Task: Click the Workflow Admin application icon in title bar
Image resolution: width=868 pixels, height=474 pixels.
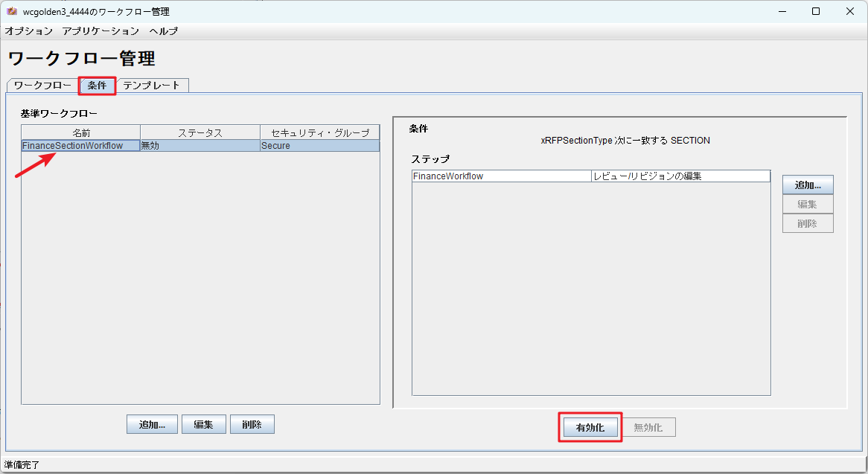Action: [x=13, y=11]
